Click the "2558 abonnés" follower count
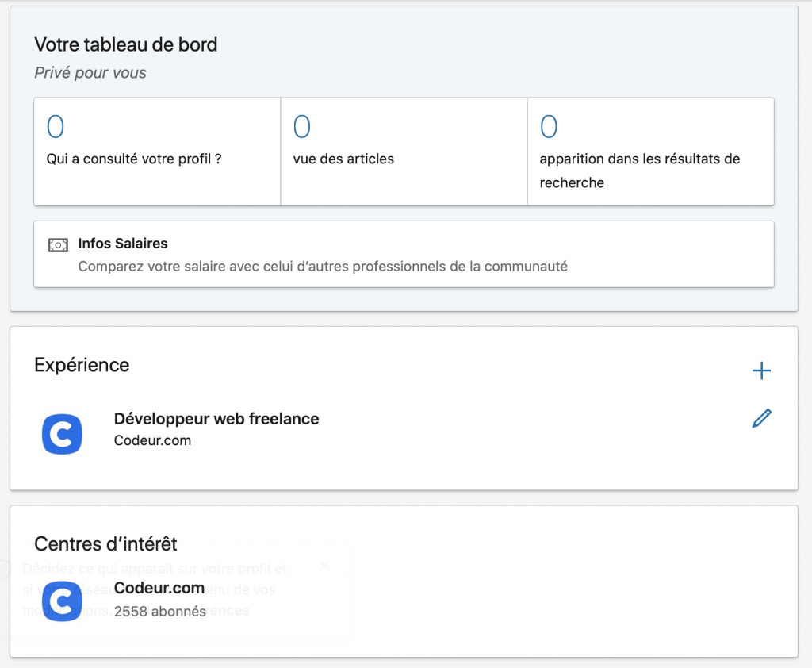812x668 pixels. (160, 612)
